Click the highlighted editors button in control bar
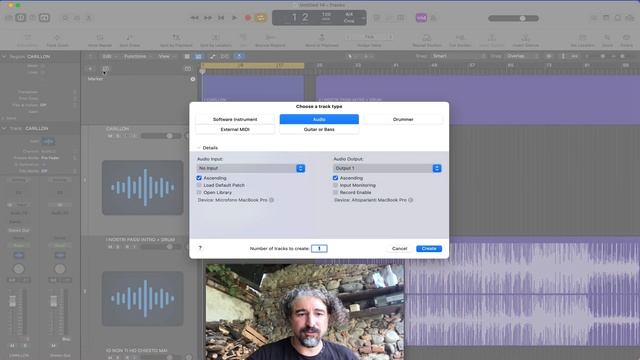This screenshot has height=360, width=640. [x=44, y=18]
